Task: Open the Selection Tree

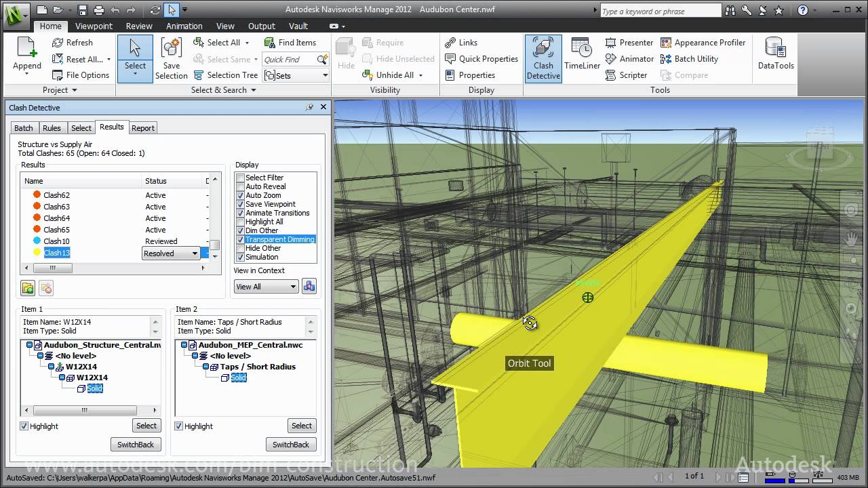Action: click(225, 75)
